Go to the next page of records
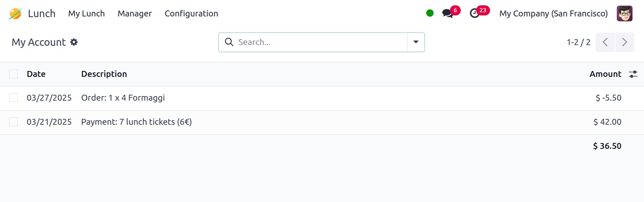644x202 pixels. 624,42
